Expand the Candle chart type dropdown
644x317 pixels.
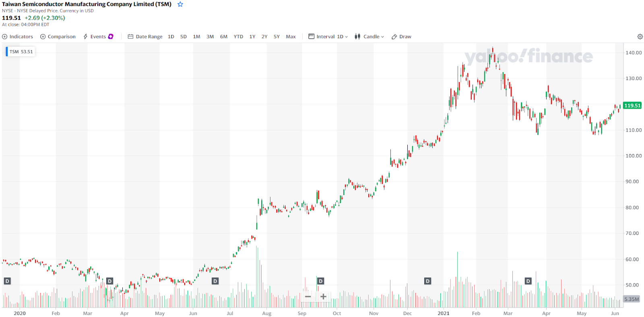coord(369,37)
